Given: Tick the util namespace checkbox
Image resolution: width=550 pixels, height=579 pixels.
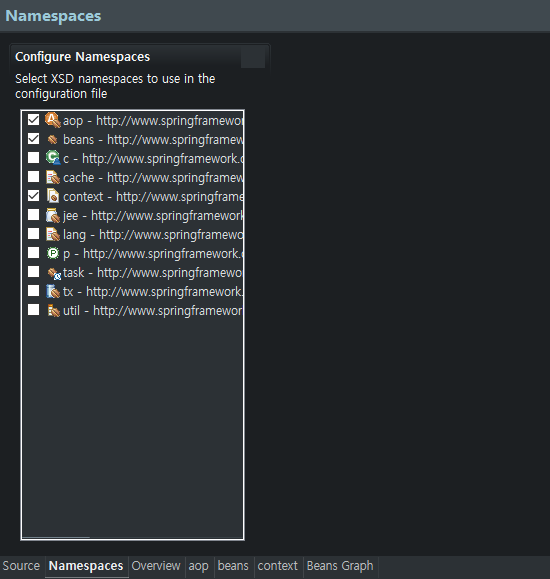Looking at the screenshot, I should [33, 310].
